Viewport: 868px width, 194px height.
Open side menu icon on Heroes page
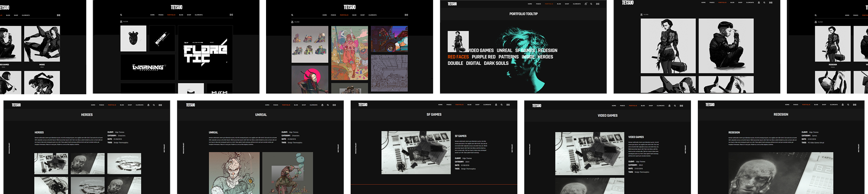(160, 105)
